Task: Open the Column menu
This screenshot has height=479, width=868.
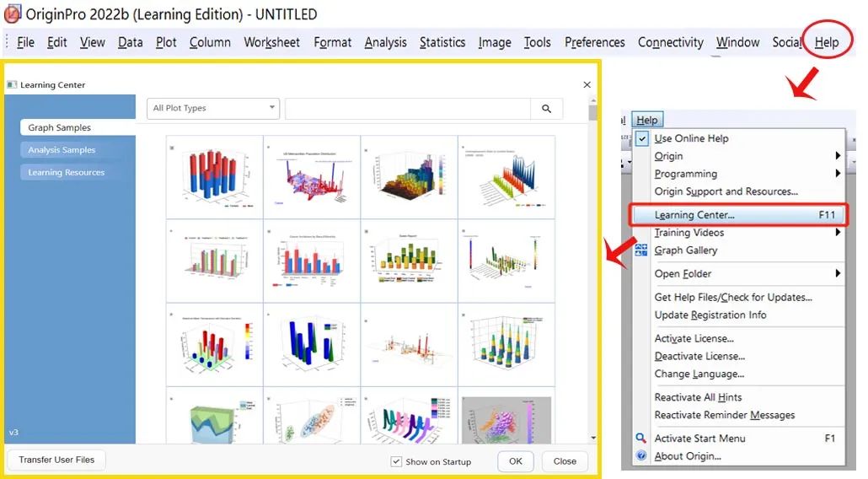Action: point(210,43)
